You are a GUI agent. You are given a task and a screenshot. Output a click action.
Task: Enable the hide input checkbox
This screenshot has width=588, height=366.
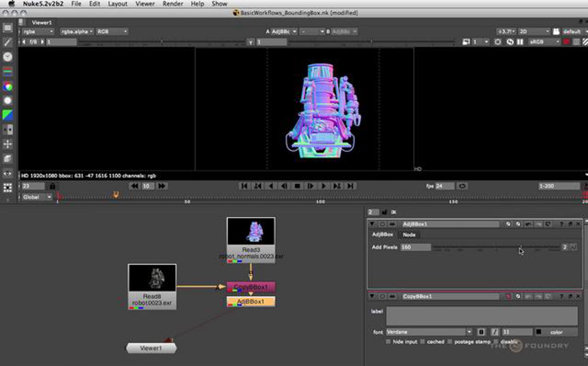pyautogui.click(x=388, y=342)
